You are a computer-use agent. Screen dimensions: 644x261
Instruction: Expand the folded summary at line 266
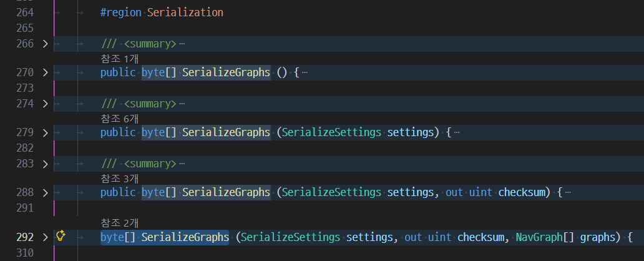click(44, 44)
